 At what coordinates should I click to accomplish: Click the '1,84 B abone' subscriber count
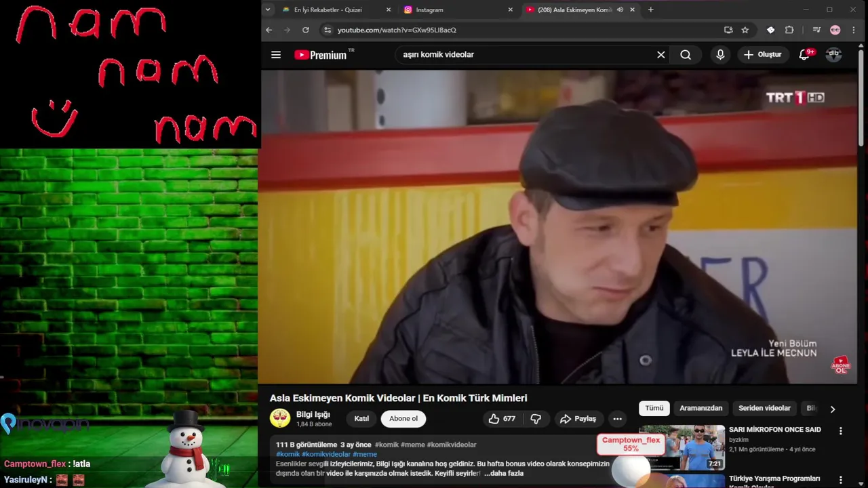point(314,424)
